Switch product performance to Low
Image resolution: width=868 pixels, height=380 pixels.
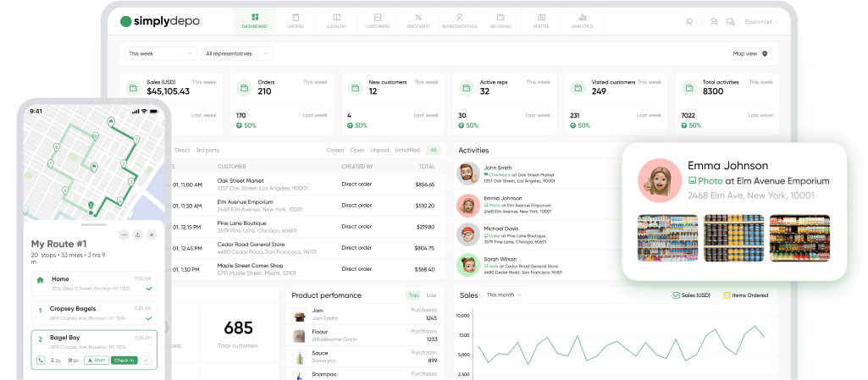pyautogui.click(x=431, y=295)
